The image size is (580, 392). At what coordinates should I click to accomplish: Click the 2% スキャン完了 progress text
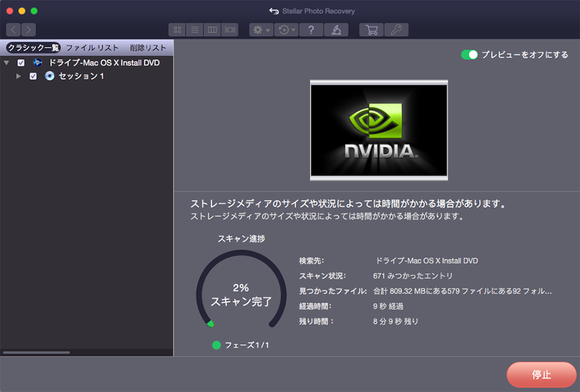click(x=241, y=295)
